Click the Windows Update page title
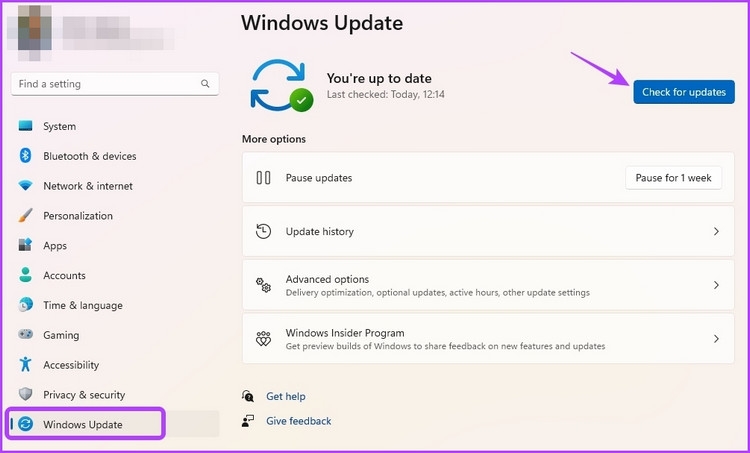The width and height of the screenshot is (750, 453). tap(322, 23)
